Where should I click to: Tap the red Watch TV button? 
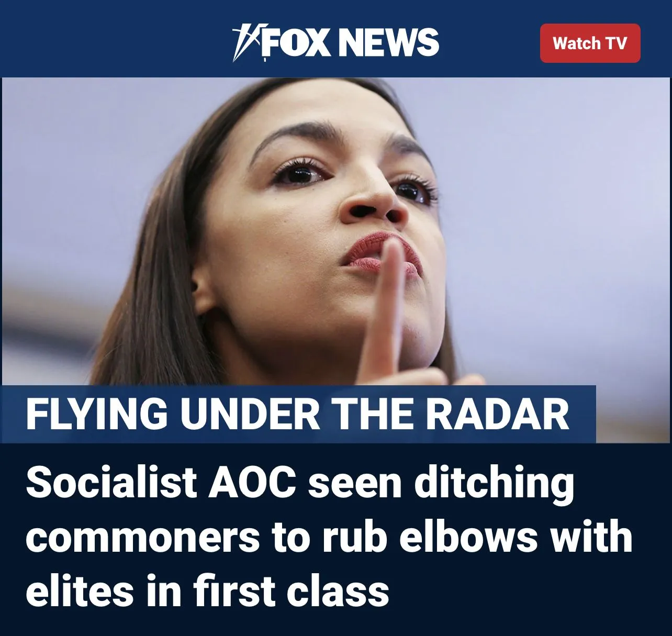click(590, 43)
